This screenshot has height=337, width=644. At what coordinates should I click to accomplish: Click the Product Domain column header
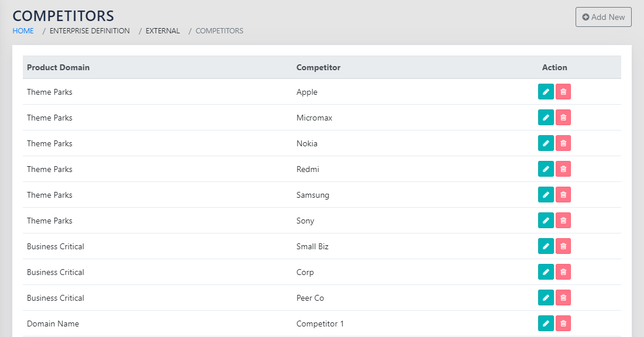tap(58, 67)
